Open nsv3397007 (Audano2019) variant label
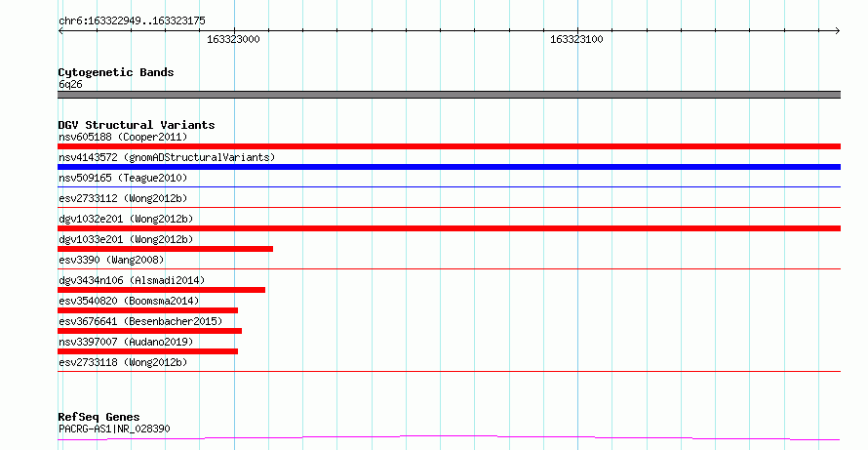Screen dimensions: 868x450 pos(126,342)
